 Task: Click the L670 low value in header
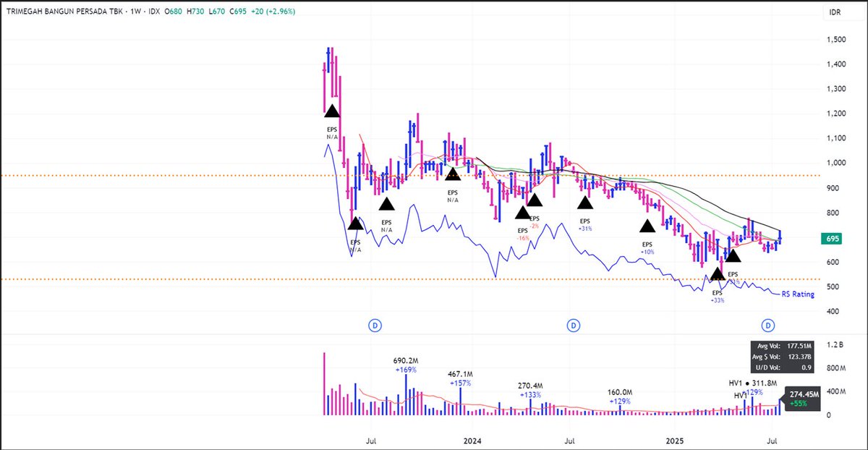pos(217,12)
